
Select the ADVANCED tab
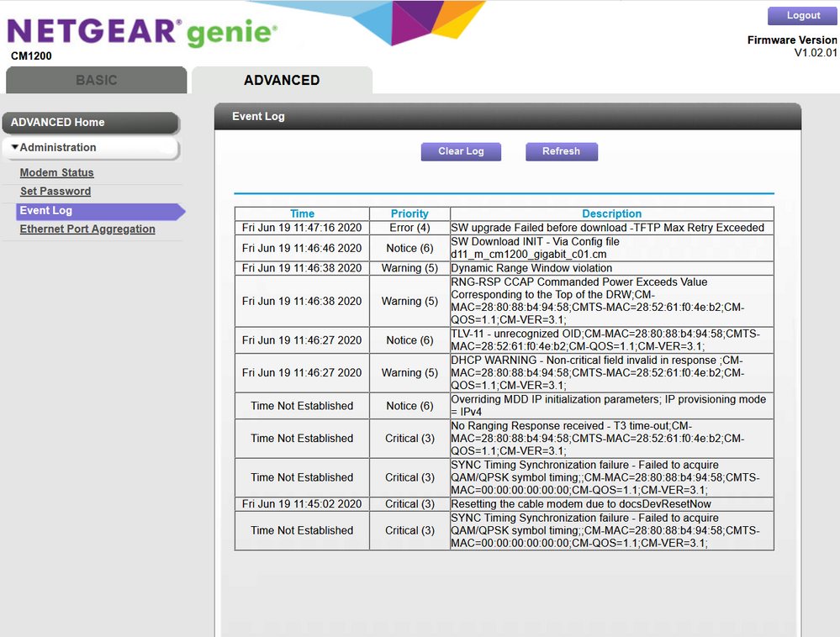click(x=282, y=81)
